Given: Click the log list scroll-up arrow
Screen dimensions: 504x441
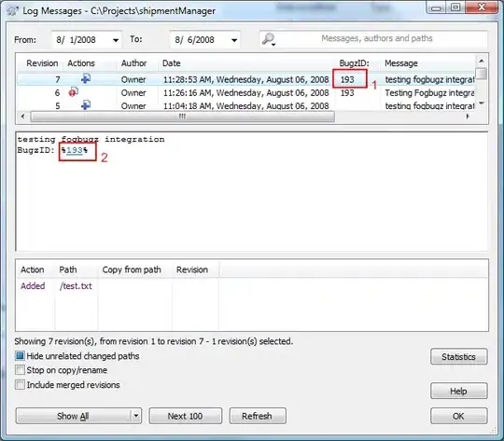Looking at the screenshot, I should point(482,61).
